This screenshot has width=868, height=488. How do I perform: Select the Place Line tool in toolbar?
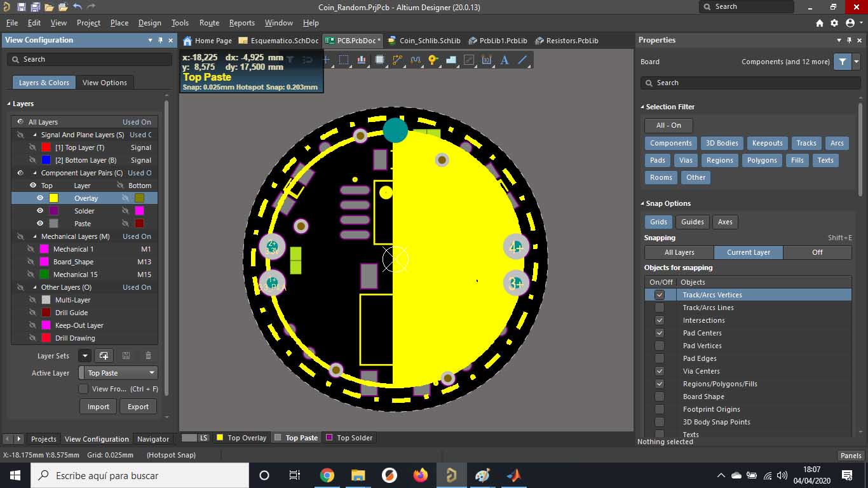click(x=522, y=60)
